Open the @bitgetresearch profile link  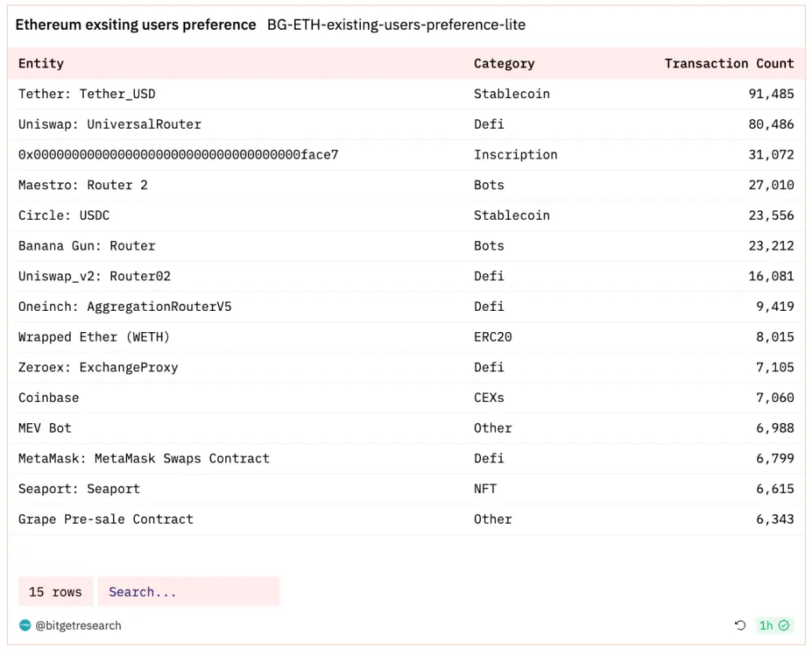78,626
